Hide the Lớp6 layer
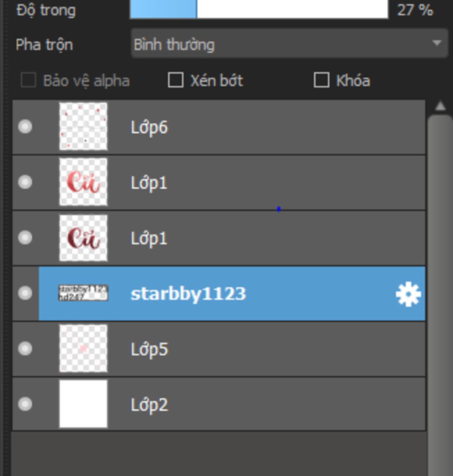This screenshot has height=476, width=453. tap(25, 126)
